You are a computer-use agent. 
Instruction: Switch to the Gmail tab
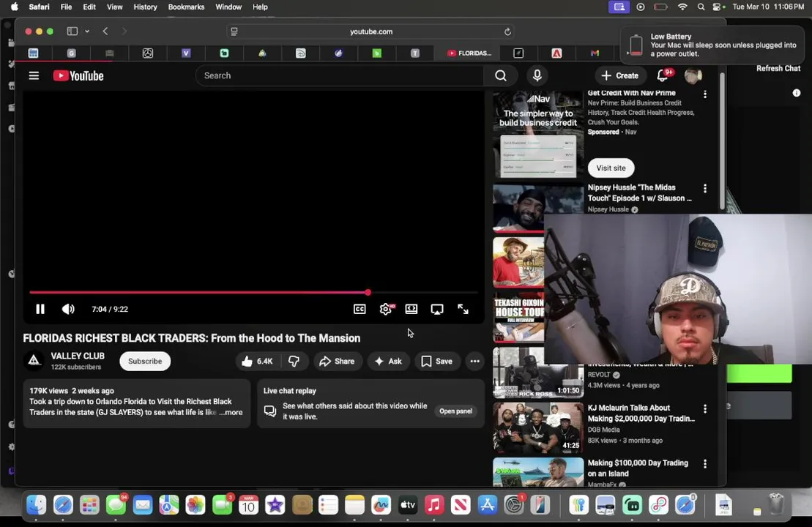595,53
